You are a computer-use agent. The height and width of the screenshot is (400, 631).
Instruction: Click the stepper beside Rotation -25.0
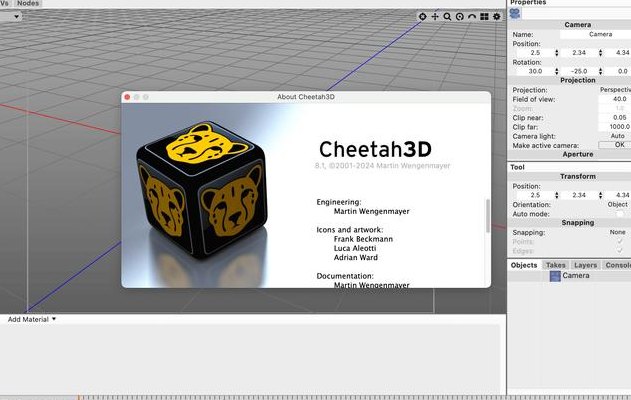pyautogui.click(x=600, y=71)
